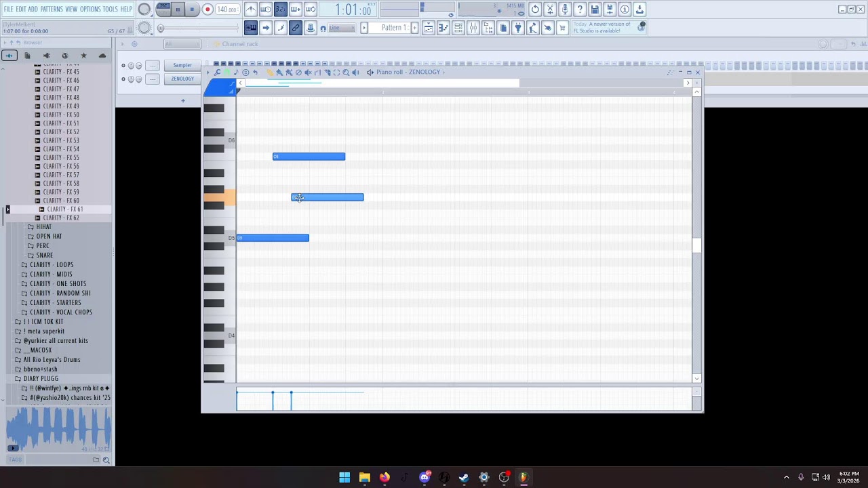Click the note on D5 piano roll row
Viewport: 868px width, 488px height.
273,238
